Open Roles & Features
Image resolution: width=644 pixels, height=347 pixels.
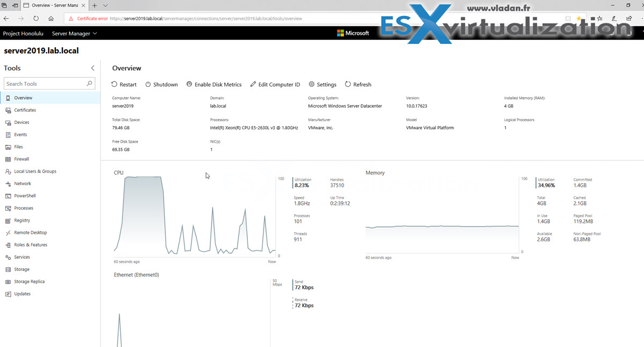click(50, 245)
